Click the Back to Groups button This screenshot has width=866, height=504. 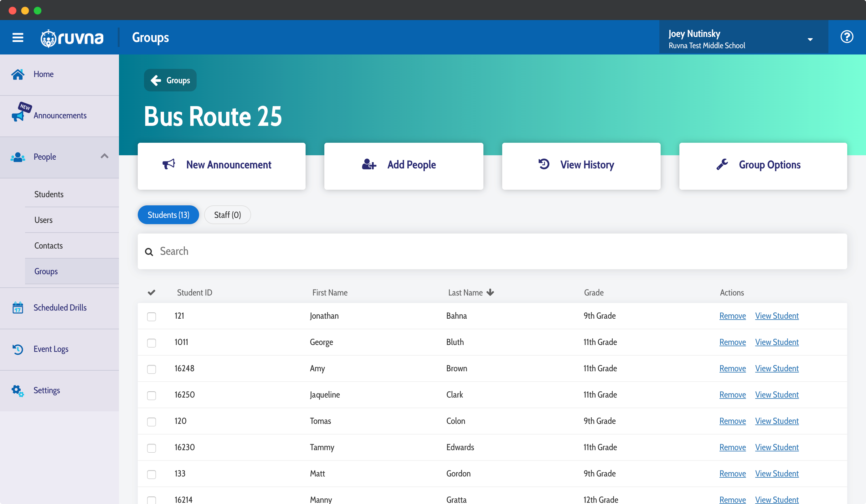pos(171,80)
